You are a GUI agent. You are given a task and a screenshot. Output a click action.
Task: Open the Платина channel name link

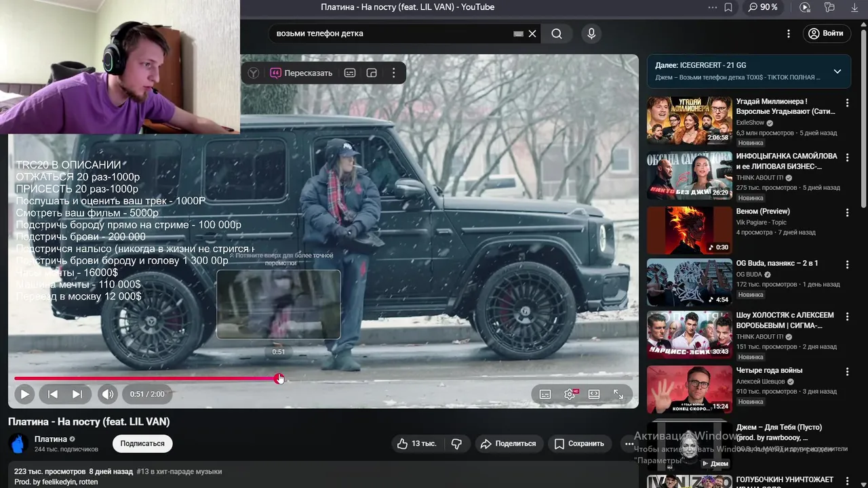point(51,439)
